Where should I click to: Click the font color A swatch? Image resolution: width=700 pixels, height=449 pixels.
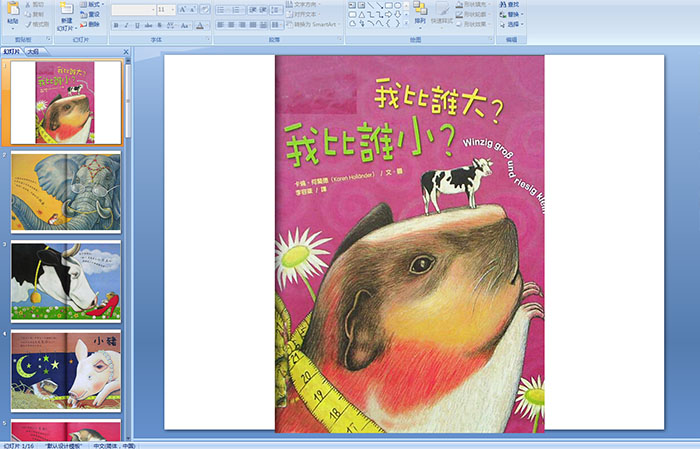[x=200, y=25]
